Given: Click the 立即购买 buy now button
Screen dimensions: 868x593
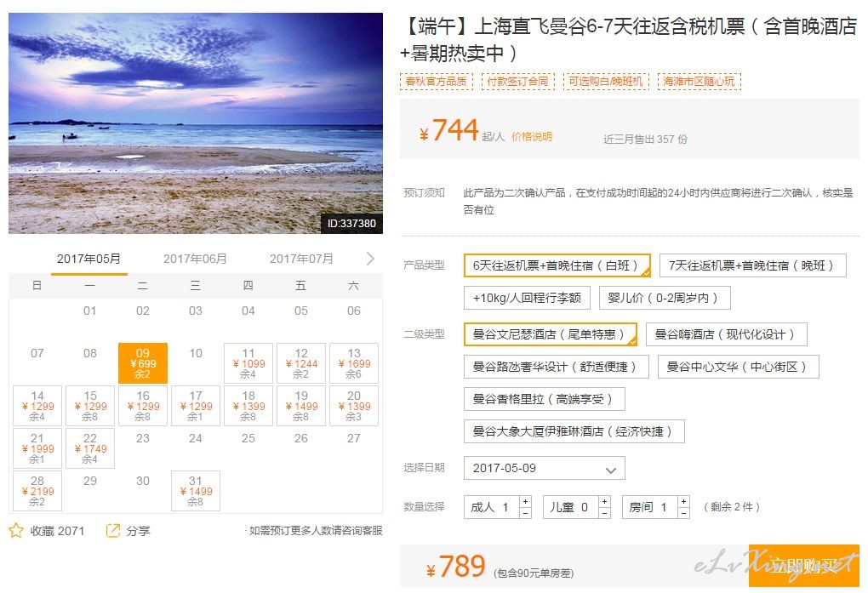Looking at the screenshot, I should (804, 565).
